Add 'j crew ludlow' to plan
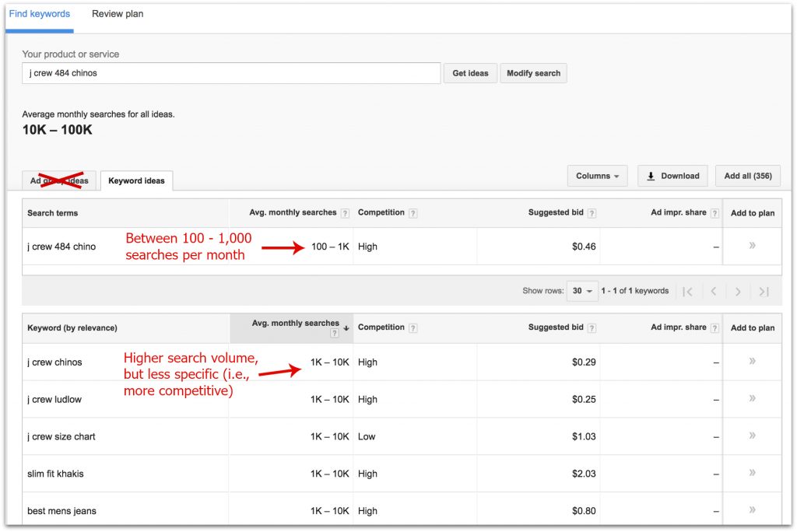Image resolution: width=797 pixels, height=532 pixels. point(753,398)
